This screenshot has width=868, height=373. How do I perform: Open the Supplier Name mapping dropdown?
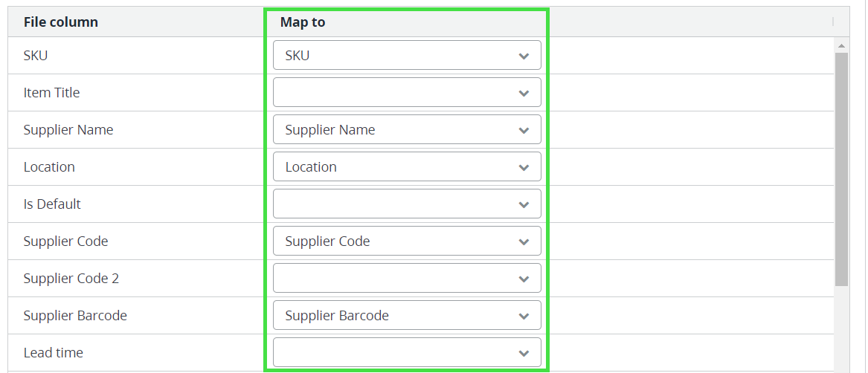[406, 130]
